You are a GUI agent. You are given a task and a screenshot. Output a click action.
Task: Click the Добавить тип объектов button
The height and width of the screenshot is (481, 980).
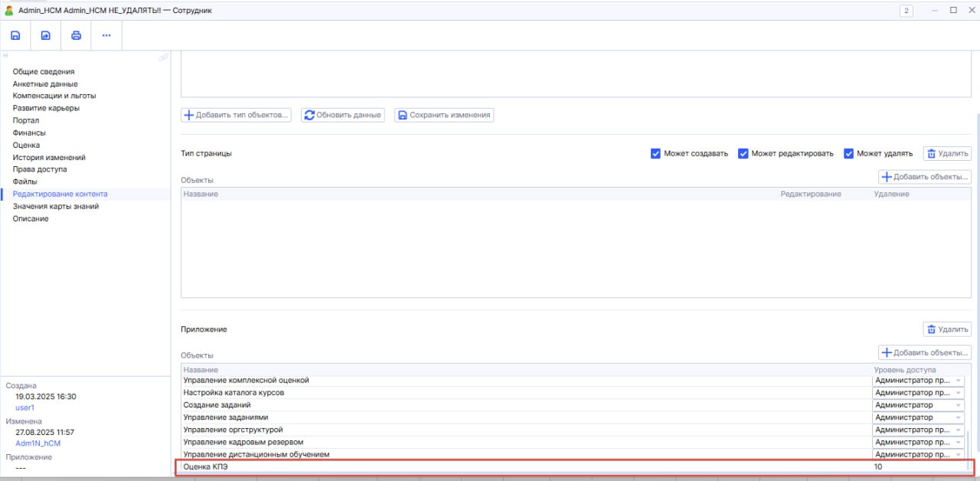pos(236,115)
